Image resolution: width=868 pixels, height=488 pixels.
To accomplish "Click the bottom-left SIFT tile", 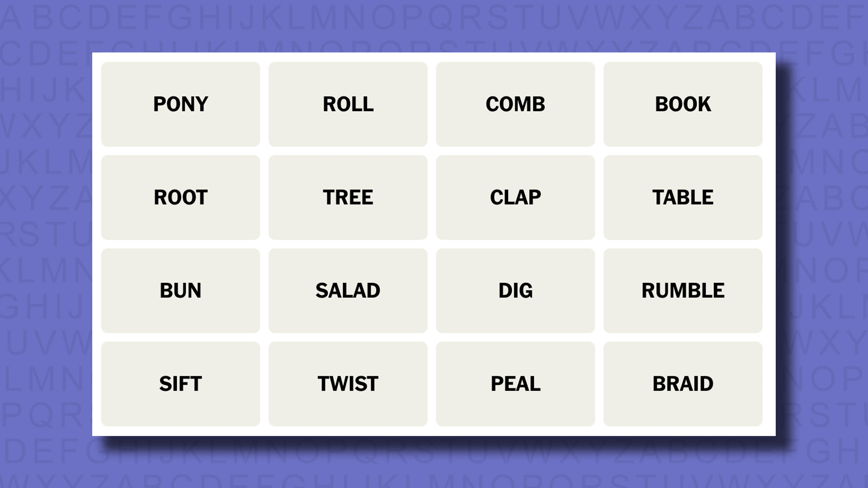I will point(181,383).
